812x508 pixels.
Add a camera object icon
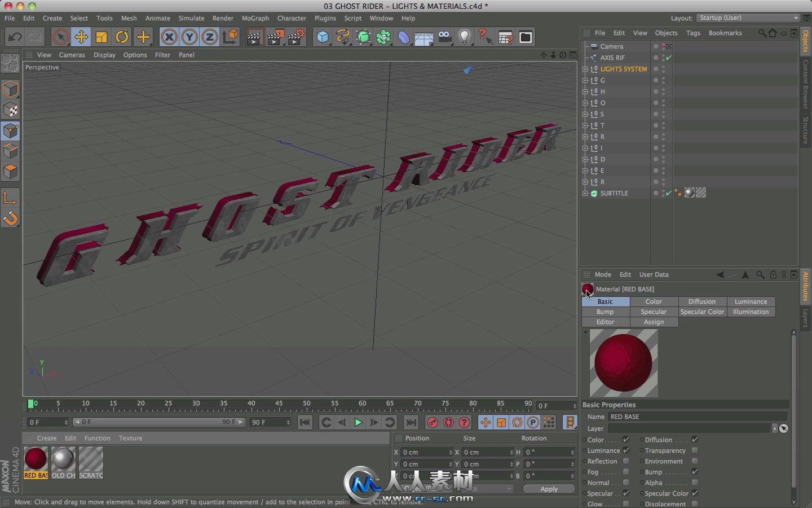point(444,37)
